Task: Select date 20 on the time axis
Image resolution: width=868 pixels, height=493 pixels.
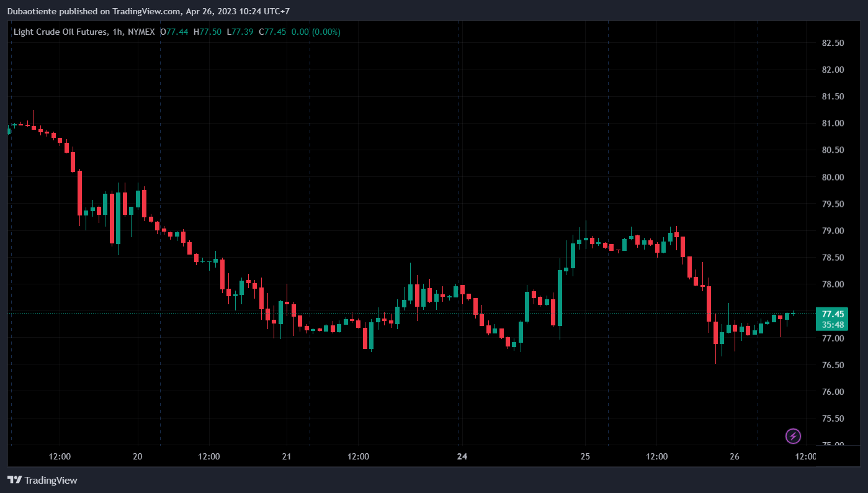Action: click(x=138, y=456)
